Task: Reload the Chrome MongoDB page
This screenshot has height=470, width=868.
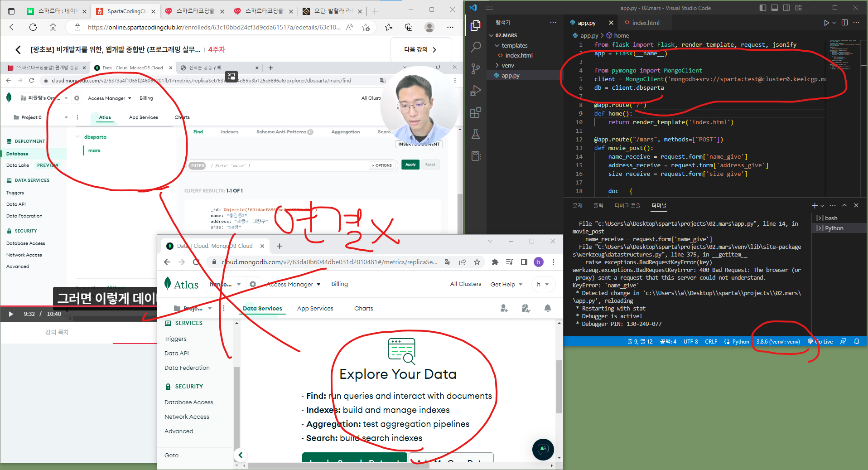Action: [196, 262]
